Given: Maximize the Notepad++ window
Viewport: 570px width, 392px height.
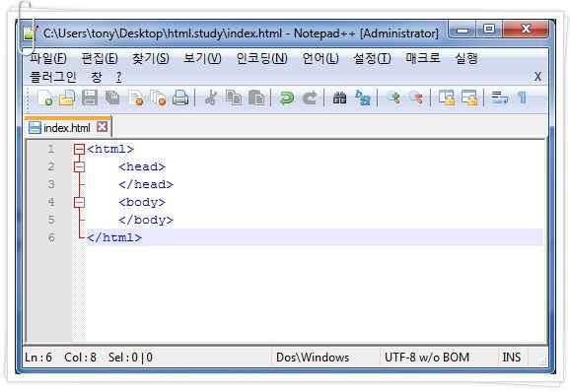Looking at the screenshot, I should click(489, 30).
